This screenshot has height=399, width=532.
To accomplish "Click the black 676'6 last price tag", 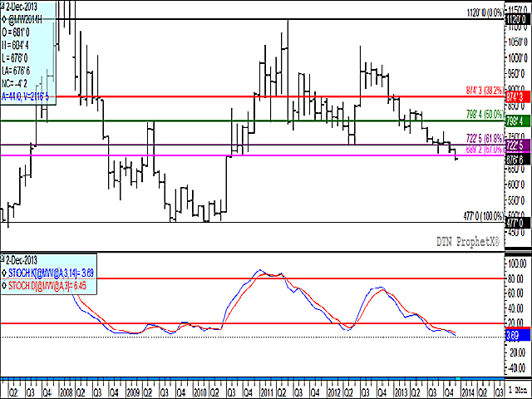I will pos(518,159).
